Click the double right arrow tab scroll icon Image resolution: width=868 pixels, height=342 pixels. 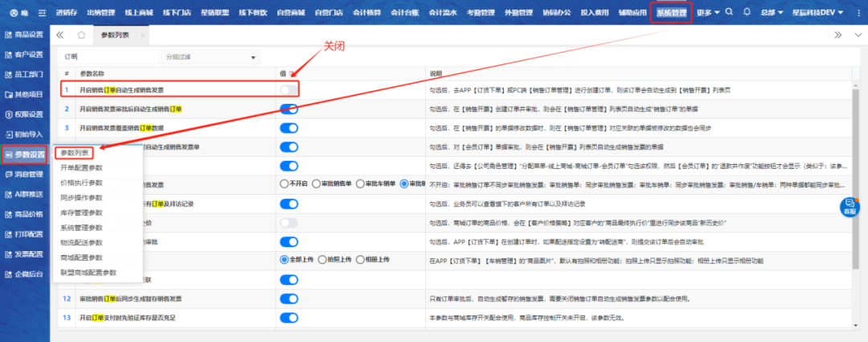[x=837, y=35]
